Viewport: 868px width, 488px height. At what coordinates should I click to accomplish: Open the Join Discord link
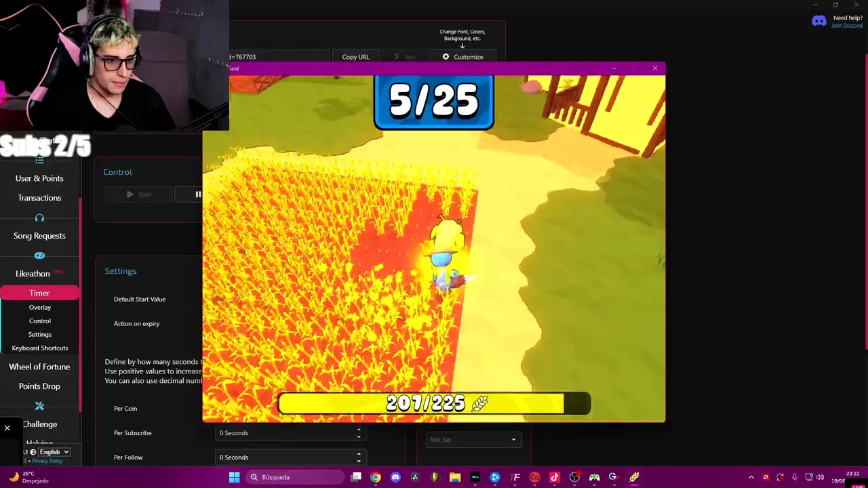point(847,26)
